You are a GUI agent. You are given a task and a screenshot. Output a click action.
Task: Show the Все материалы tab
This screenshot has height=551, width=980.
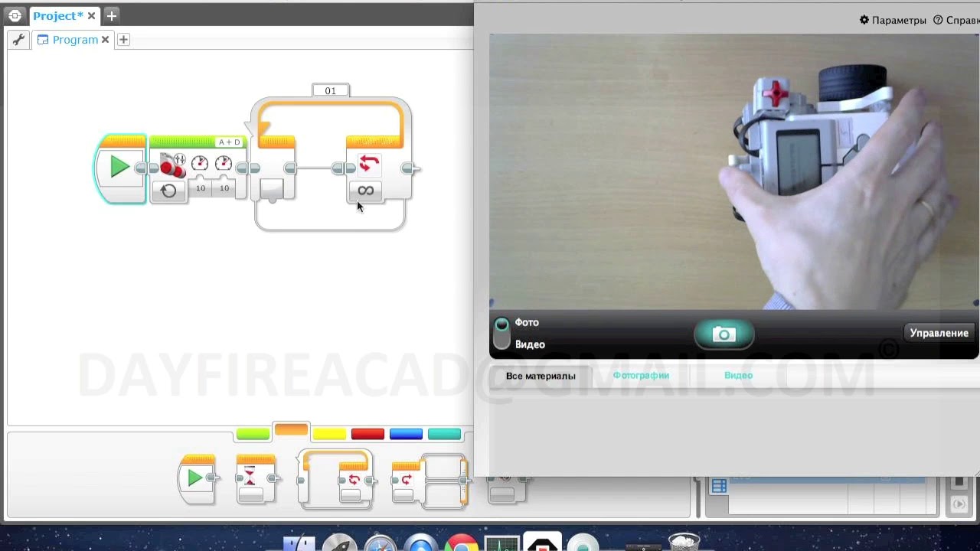pyautogui.click(x=541, y=376)
